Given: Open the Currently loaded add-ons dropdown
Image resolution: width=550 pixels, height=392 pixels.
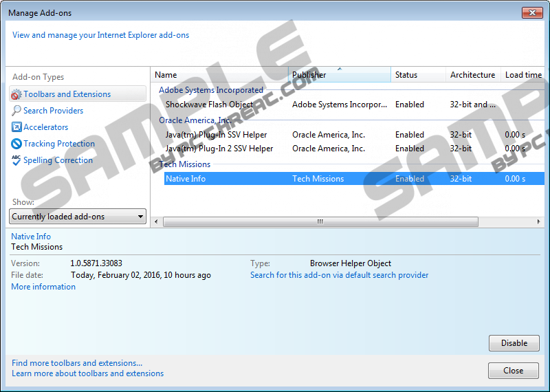Looking at the screenshot, I should [x=78, y=217].
